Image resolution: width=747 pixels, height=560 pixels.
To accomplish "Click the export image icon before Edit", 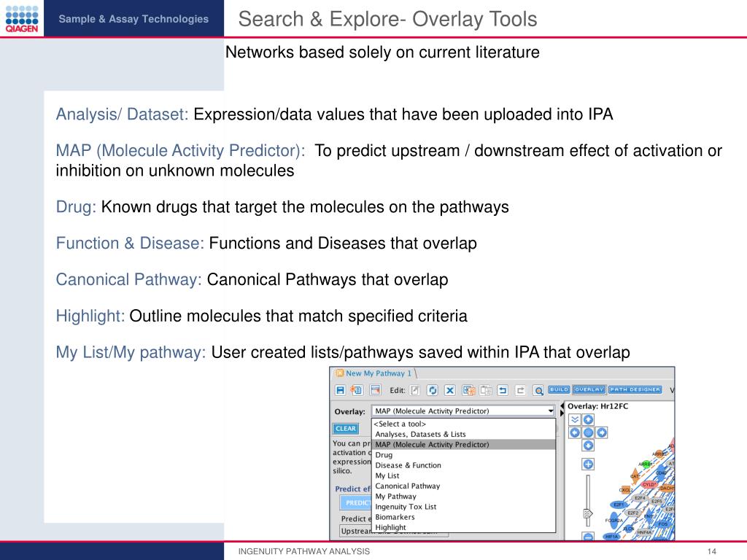I will tap(376, 390).
